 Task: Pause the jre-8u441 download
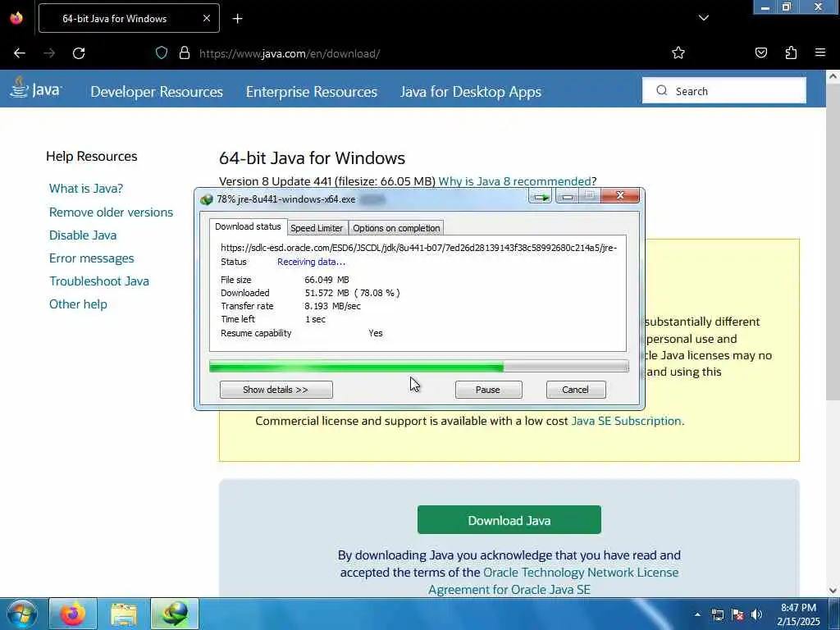point(488,390)
